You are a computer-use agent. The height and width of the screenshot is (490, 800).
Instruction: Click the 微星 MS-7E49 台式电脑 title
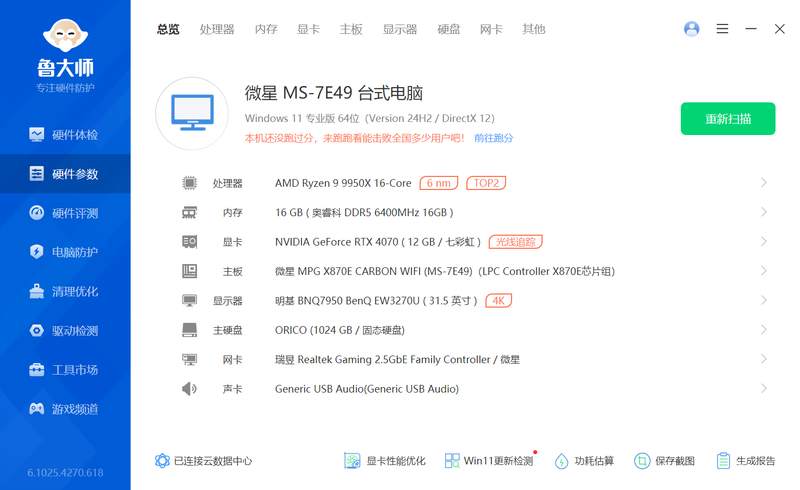pos(334,93)
